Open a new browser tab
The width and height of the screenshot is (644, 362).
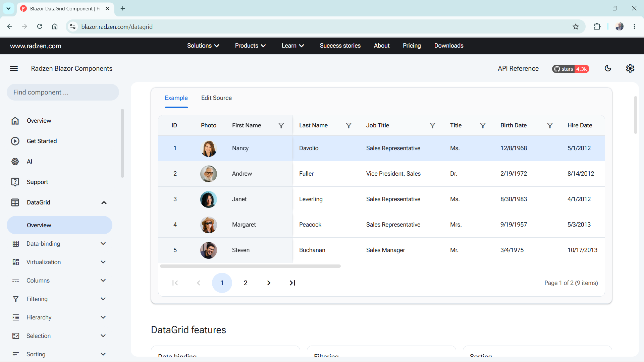click(123, 8)
